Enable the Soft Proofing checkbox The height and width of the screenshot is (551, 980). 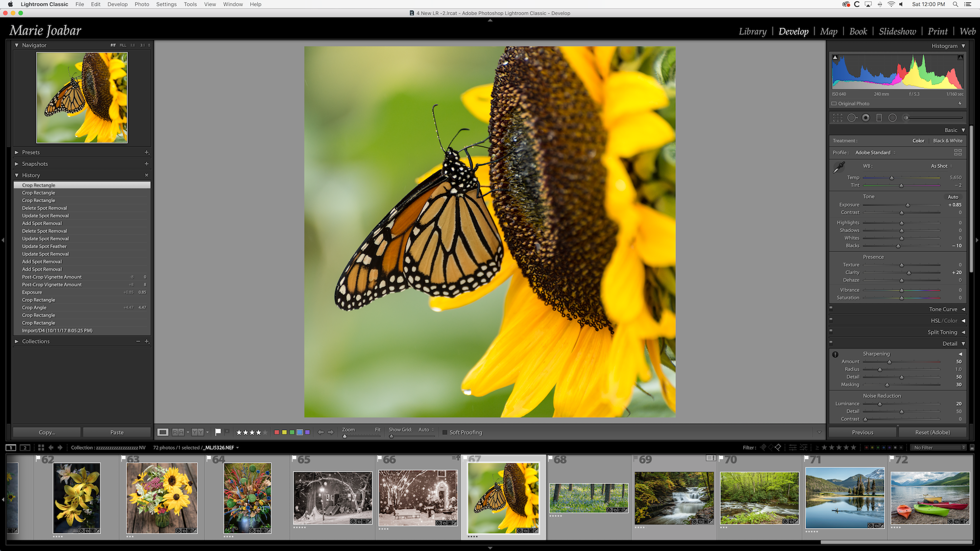pos(445,432)
